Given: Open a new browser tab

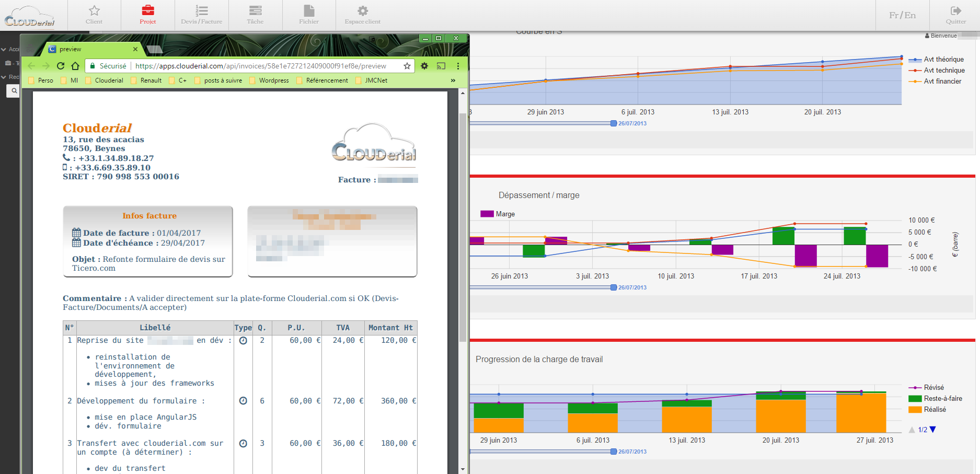Looking at the screenshot, I should click(155, 50).
